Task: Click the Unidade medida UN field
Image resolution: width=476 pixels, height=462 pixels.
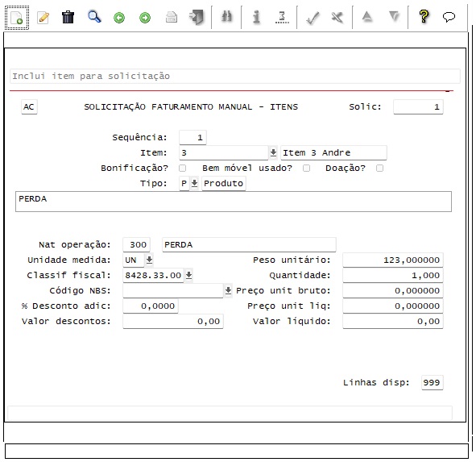Action: (x=133, y=260)
